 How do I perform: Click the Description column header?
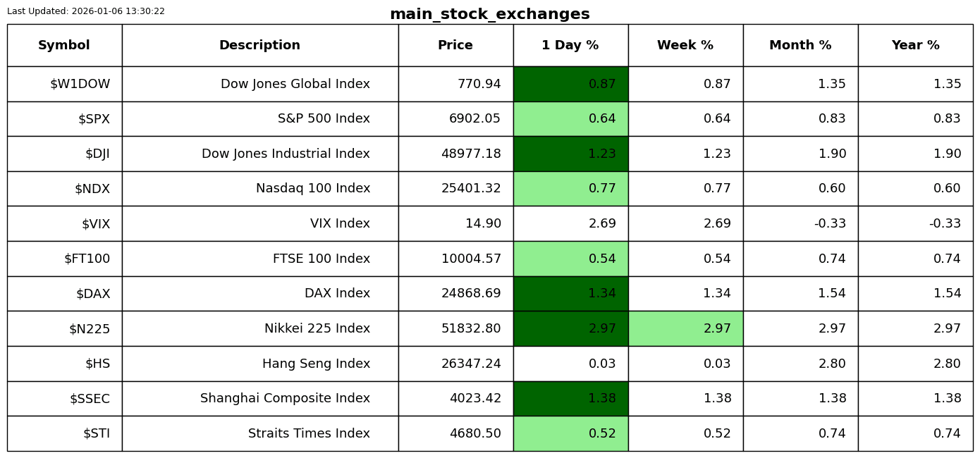[259, 46]
